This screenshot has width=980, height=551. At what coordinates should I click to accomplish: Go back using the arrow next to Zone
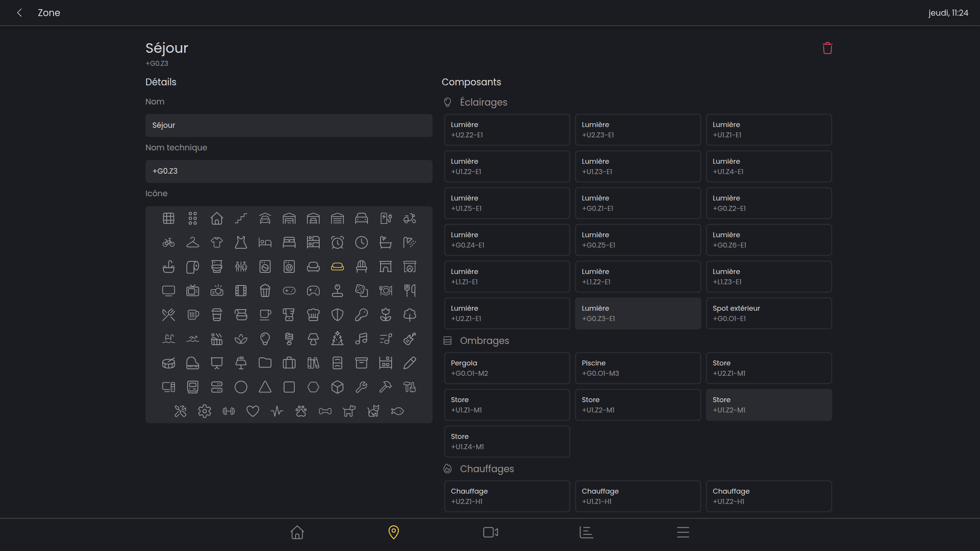point(20,13)
